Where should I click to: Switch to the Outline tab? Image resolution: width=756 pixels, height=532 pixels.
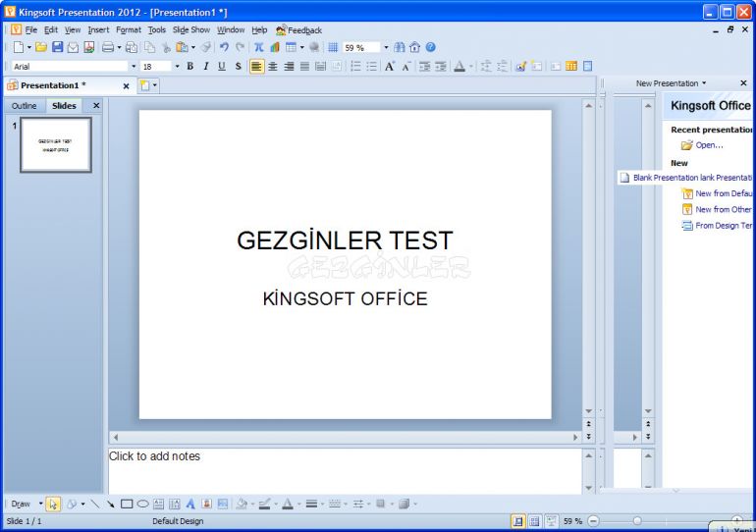[25, 106]
